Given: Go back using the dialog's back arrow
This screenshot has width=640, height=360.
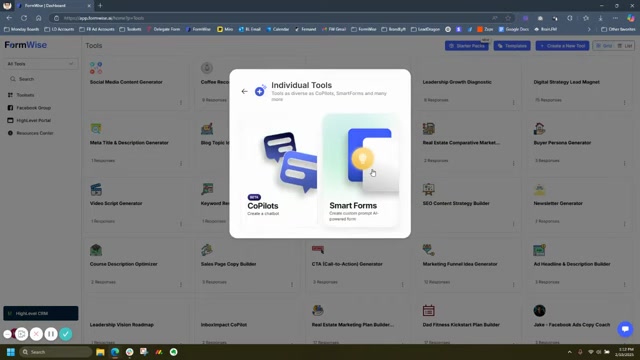Looking at the screenshot, I should [x=244, y=91].
